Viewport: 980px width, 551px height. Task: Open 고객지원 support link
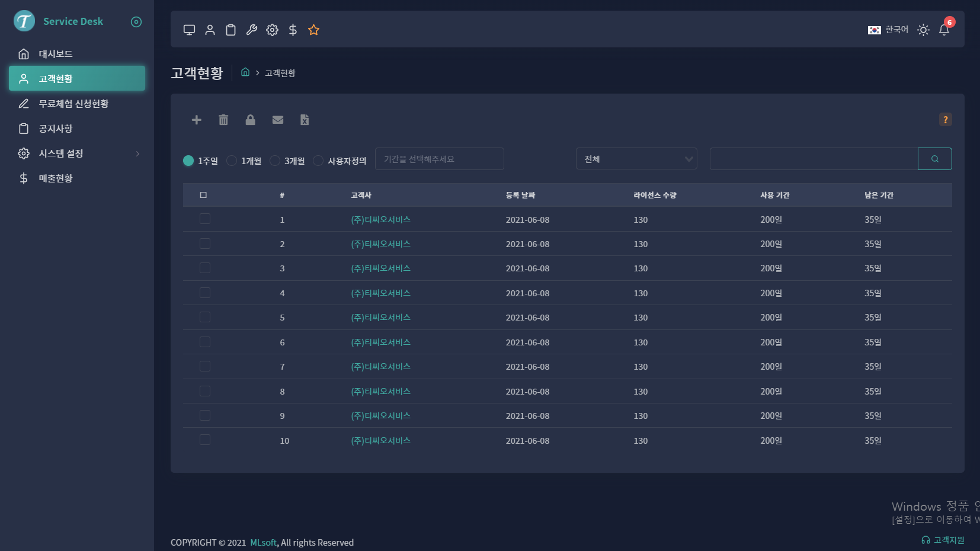[943, 540]
